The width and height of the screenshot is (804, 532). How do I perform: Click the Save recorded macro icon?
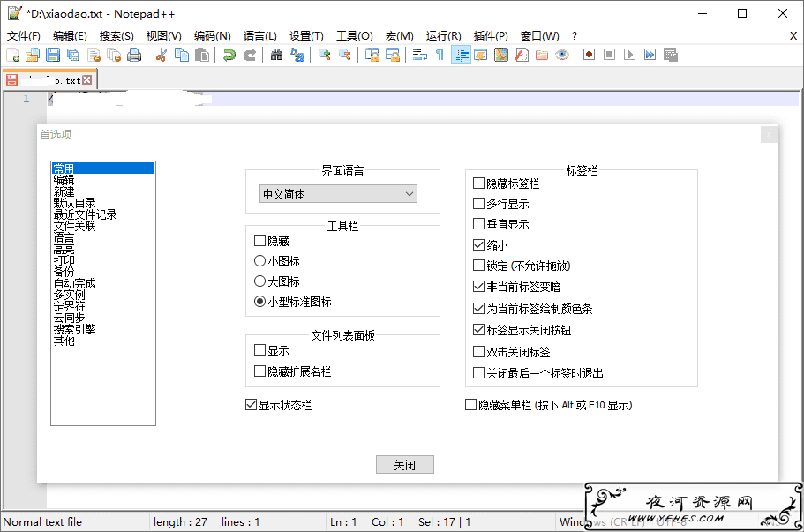(x=671, y=55)
